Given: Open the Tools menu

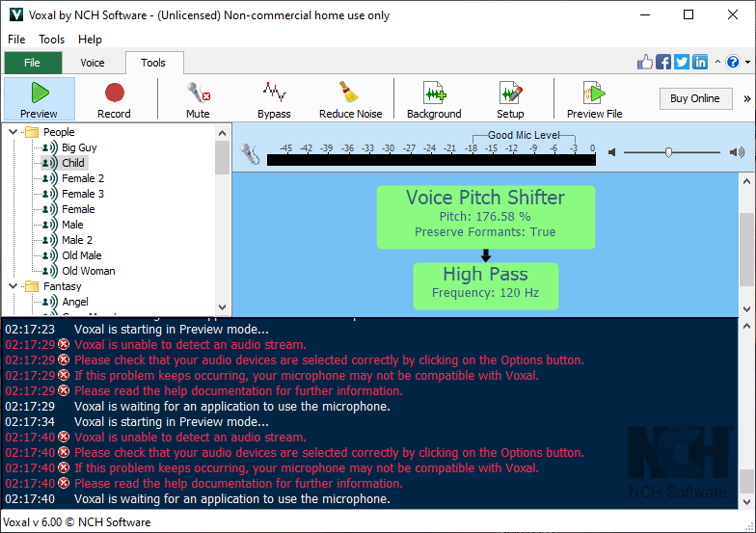Looking at the screenshot, I should (x=52, y=39).
